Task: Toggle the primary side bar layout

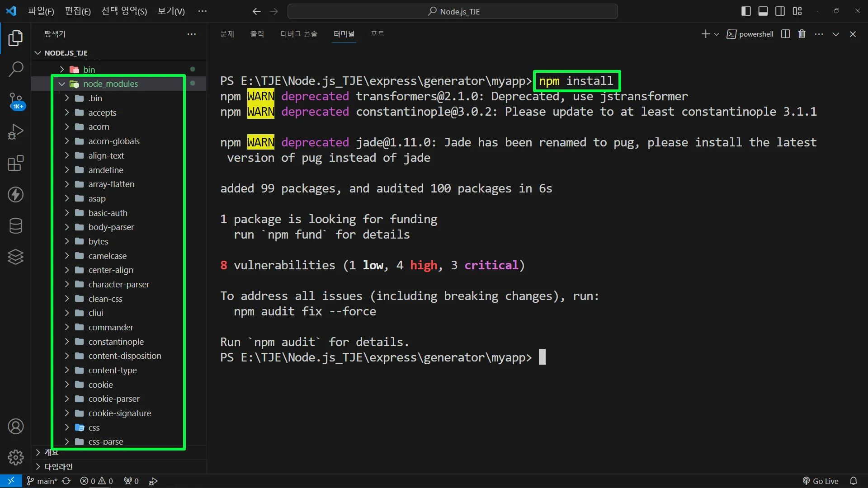Action: (x=746, y=11)
